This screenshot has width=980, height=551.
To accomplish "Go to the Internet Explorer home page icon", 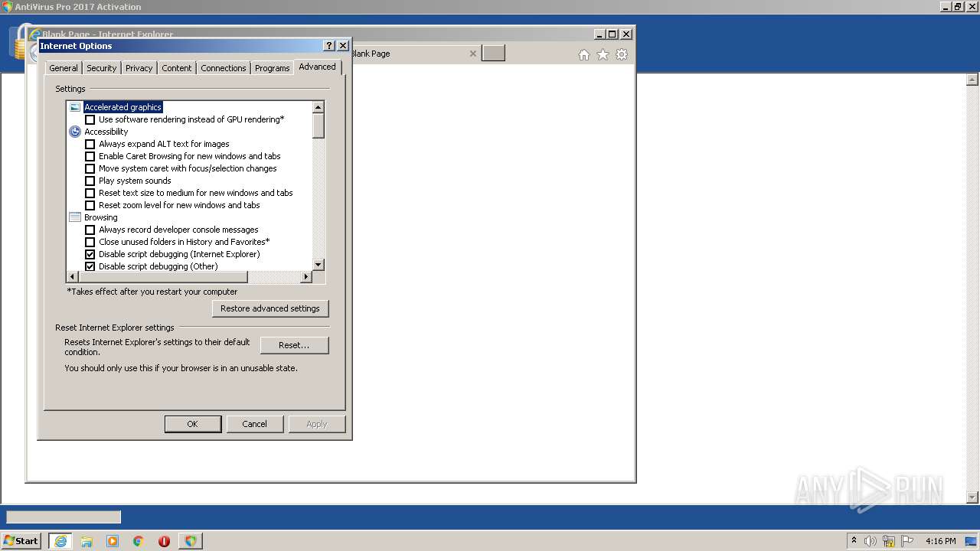I will [x=584, y=54].
